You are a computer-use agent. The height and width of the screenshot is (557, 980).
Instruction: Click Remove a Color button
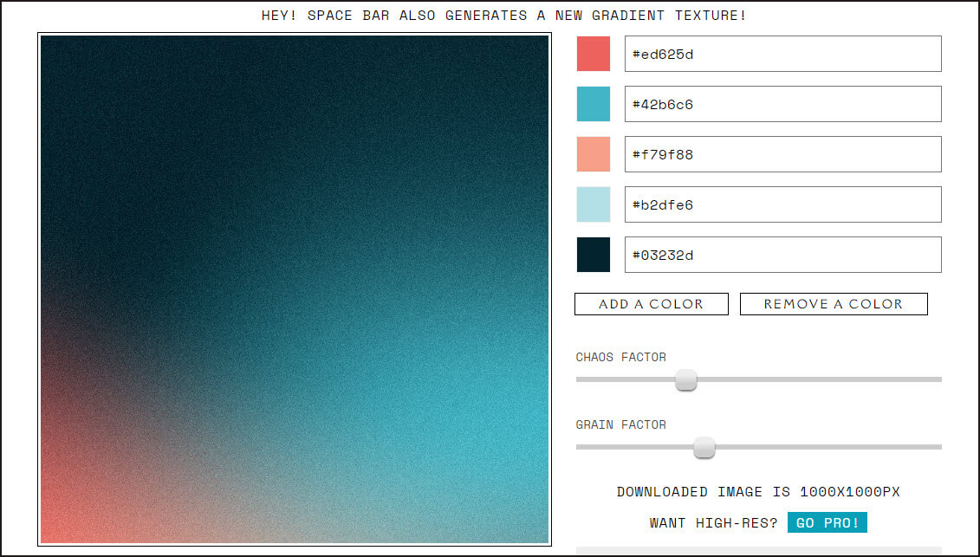(x=833, y=304)
